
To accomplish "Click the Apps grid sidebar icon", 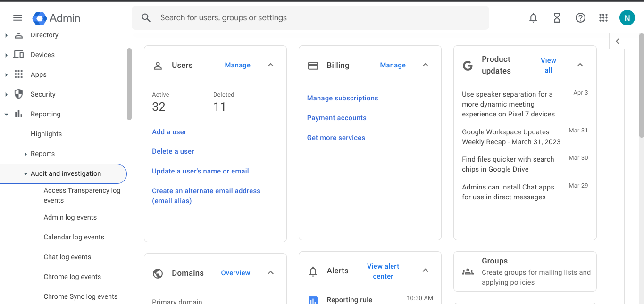I will tap(18, 74).
